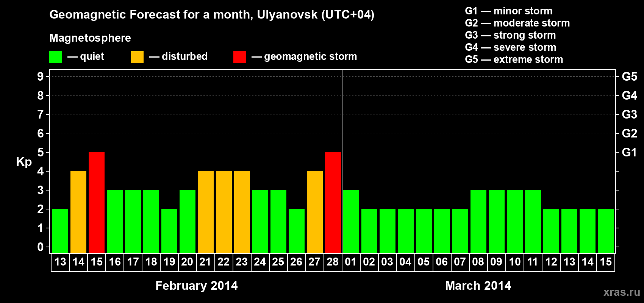Screen dimensions: 644x303
Task: Click the 'G1 — minor storm' legend line
Action: click(509, 11)
